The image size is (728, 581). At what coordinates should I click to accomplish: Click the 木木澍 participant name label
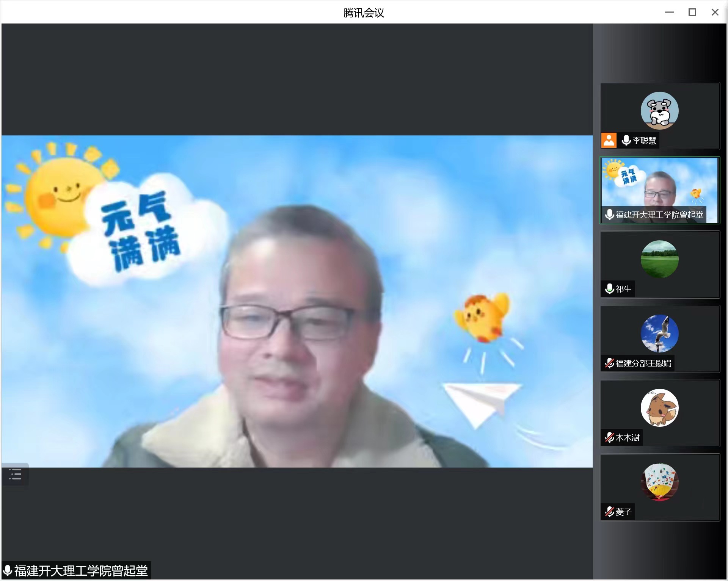(x=628, y=438)
